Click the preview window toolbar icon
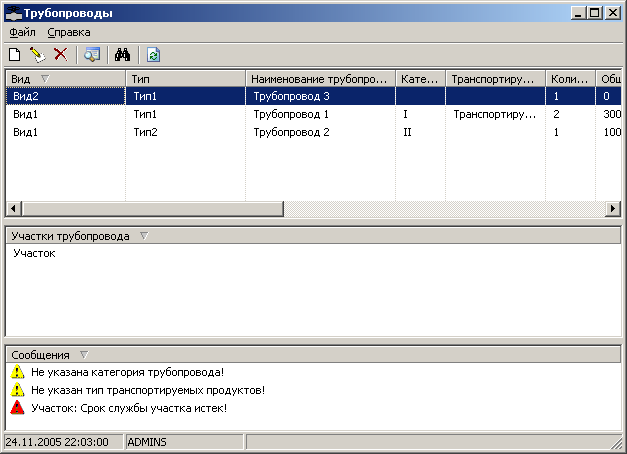 tap(92, 55)
